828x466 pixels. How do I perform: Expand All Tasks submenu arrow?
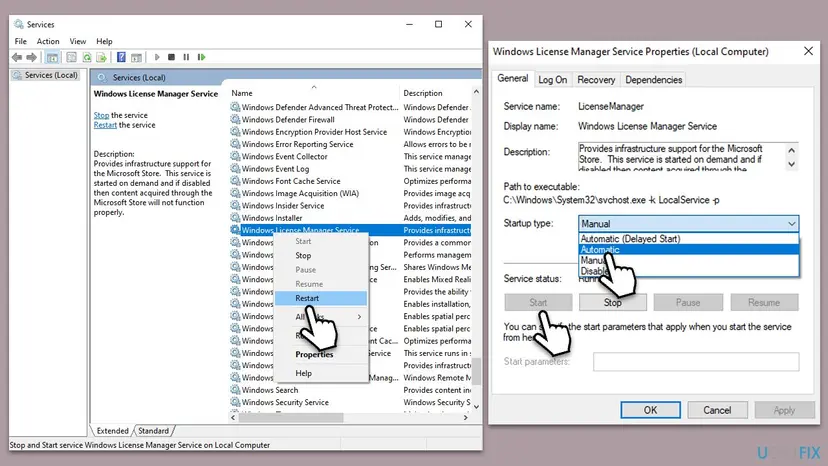tap(360, 316)
